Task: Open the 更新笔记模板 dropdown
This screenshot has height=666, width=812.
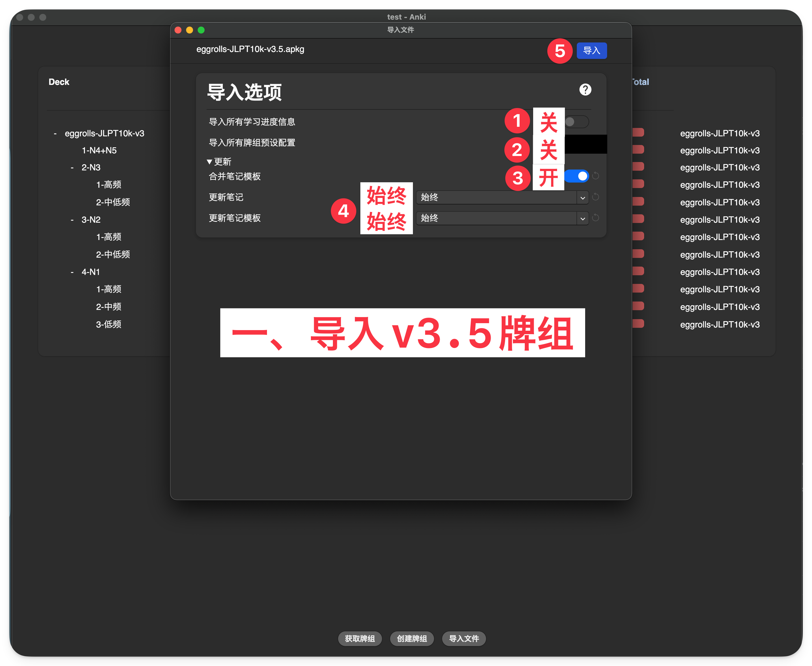Action: click(x=502, y=218)
